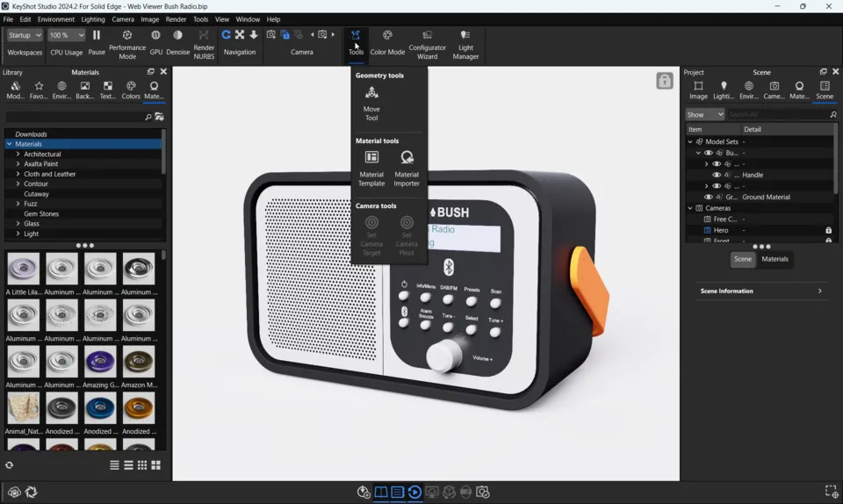The image size is (843, 504).
Task: Select the Dolly navigation tool
Action: [x=253, y=35]
